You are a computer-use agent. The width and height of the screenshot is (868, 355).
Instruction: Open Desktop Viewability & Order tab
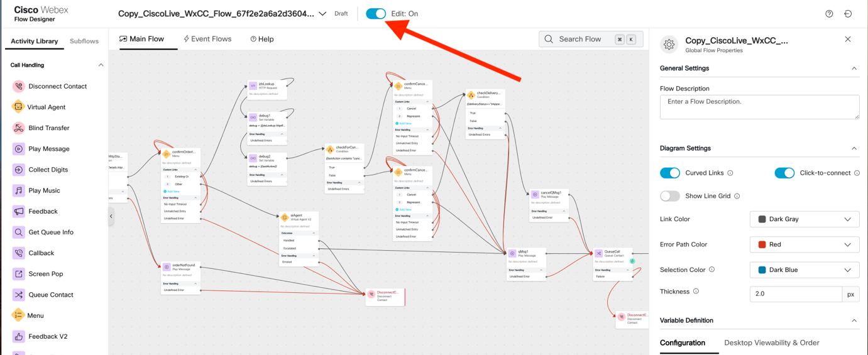click(771, 343)
